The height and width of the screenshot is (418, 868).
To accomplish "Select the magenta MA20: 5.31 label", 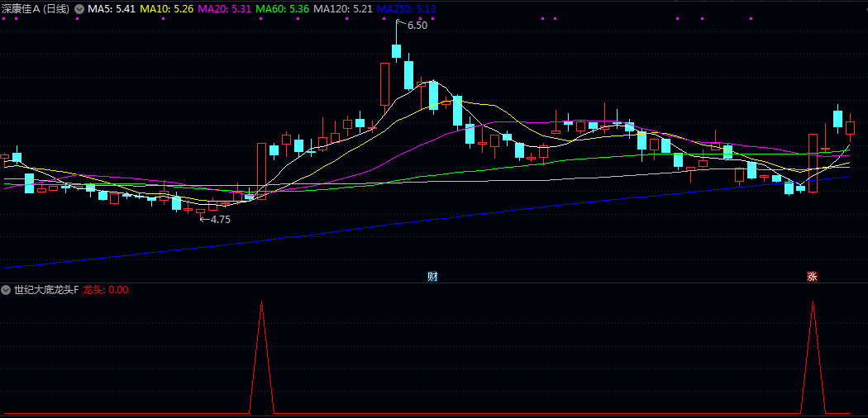I will 224,8.
